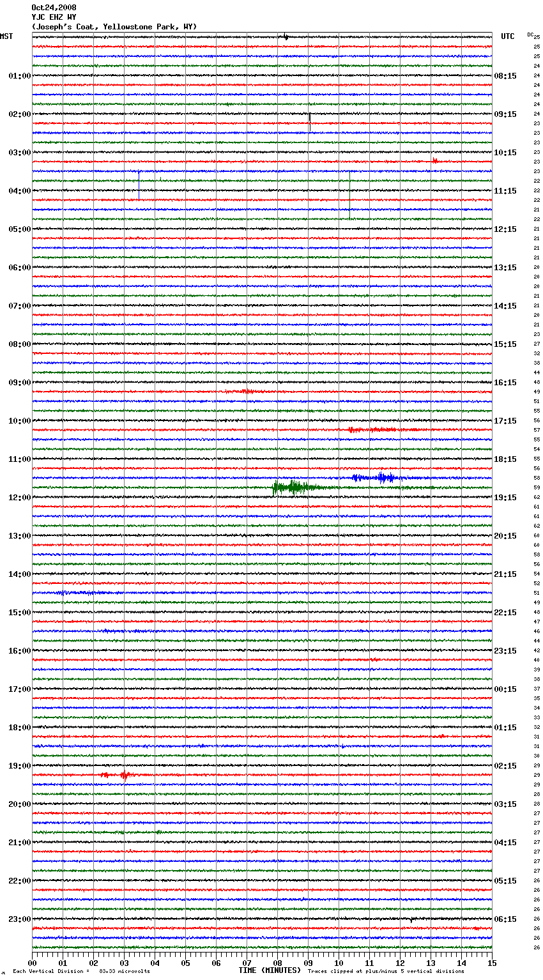
Task: Click the 13:15 UTC time label
Action: coord(505,268)
